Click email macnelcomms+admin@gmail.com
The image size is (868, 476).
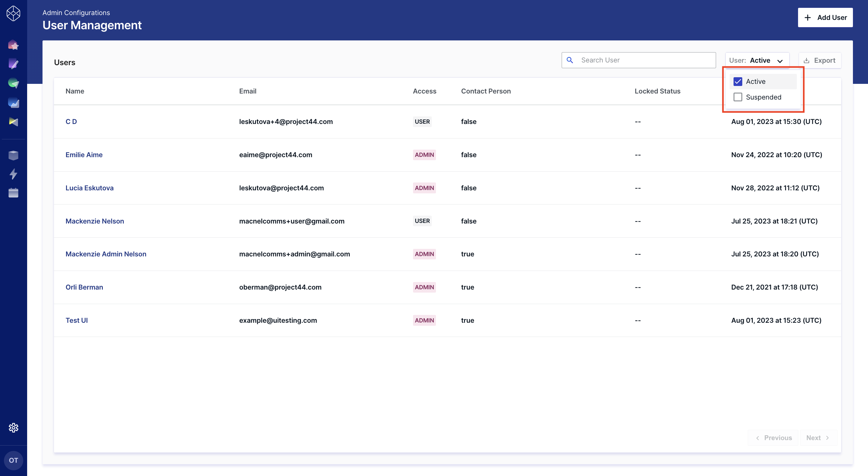[x=295, y=254]
